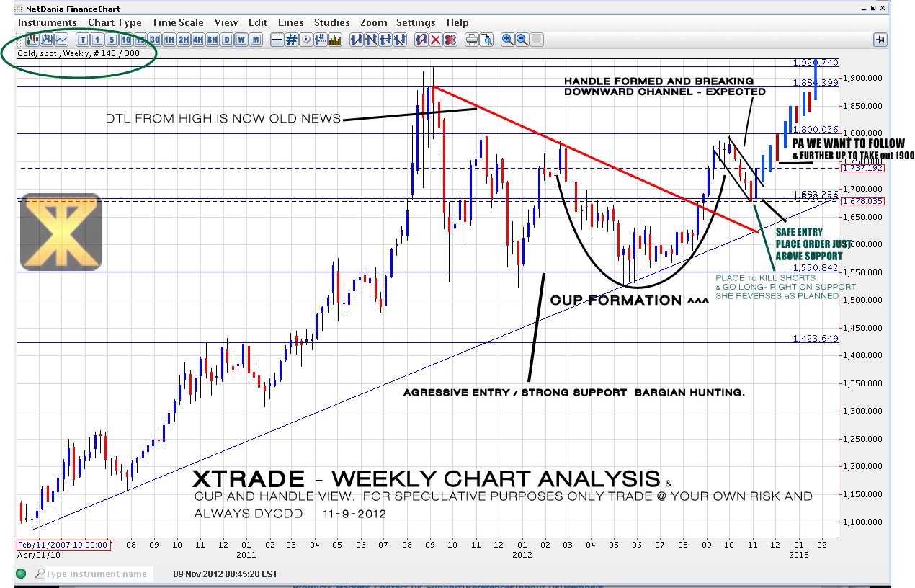Image resolution: width=915 pixels, height=588 pixels.
Task: Click the 1,550.842 price level label
Action: coord(816,267)
